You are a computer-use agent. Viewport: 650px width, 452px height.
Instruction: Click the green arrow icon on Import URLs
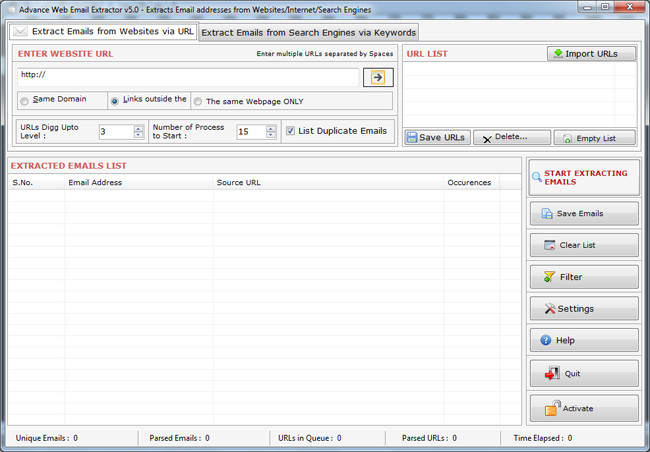[x=558, y=53]
